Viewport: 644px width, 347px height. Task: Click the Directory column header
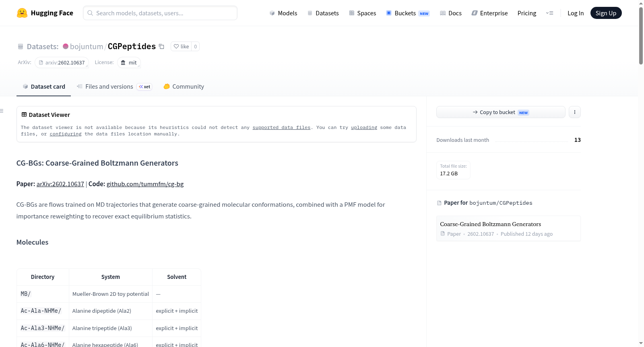click(x=43, y=277)
